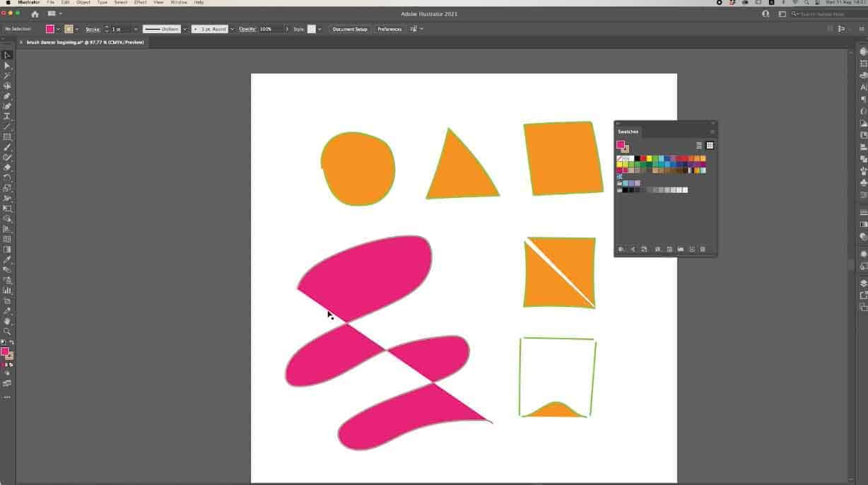
Task: Switch Swatches panel to thumbnail grid view
Action: (x=710, y=146)
